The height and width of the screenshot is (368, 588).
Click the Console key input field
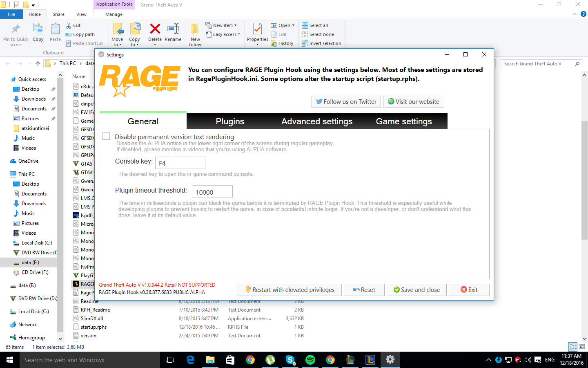pyautogui.click(x=180, y=163)
